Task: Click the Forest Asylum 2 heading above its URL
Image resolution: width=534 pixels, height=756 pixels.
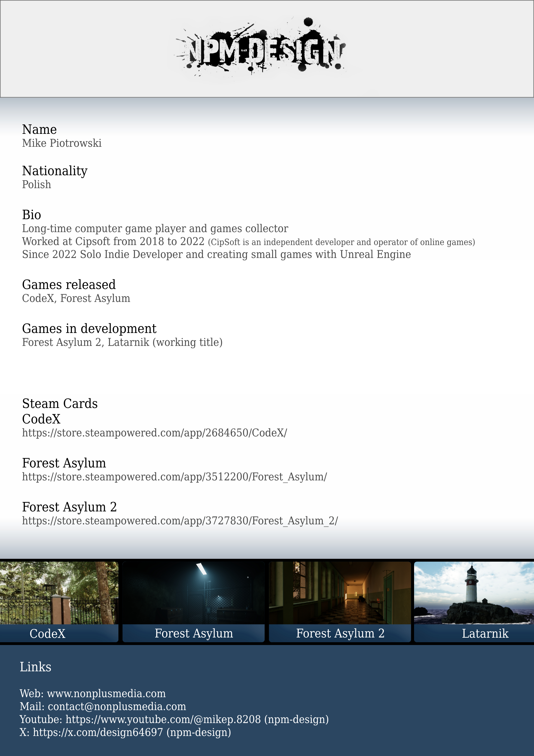Action: point(69,507)
